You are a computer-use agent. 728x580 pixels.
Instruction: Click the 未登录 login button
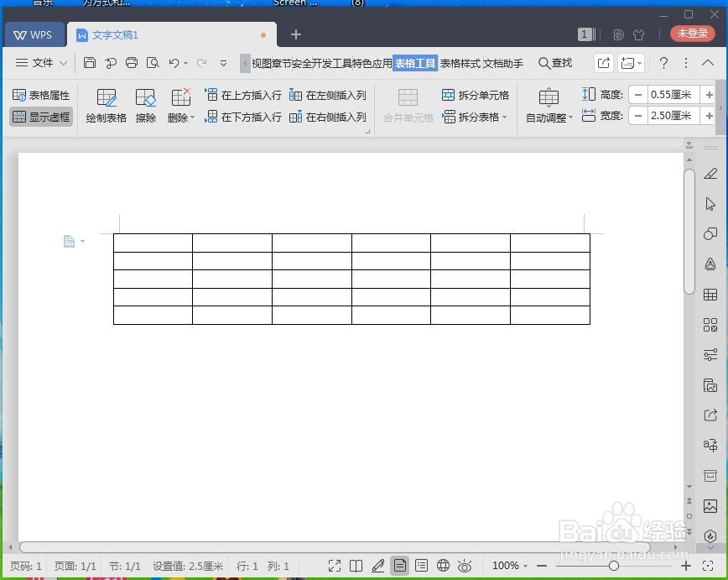click(x=692, y=34)
